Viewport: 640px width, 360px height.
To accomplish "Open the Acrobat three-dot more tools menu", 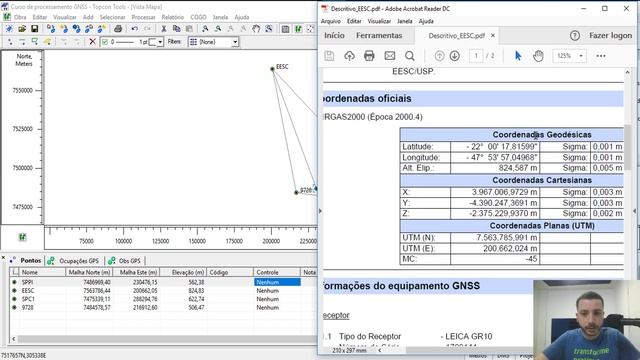I will coord(601,56).
